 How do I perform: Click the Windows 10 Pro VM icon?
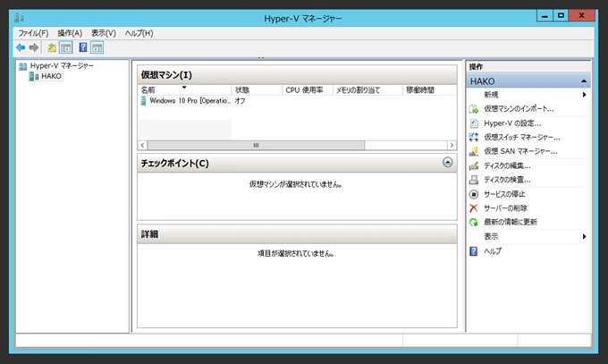[143, 101]
